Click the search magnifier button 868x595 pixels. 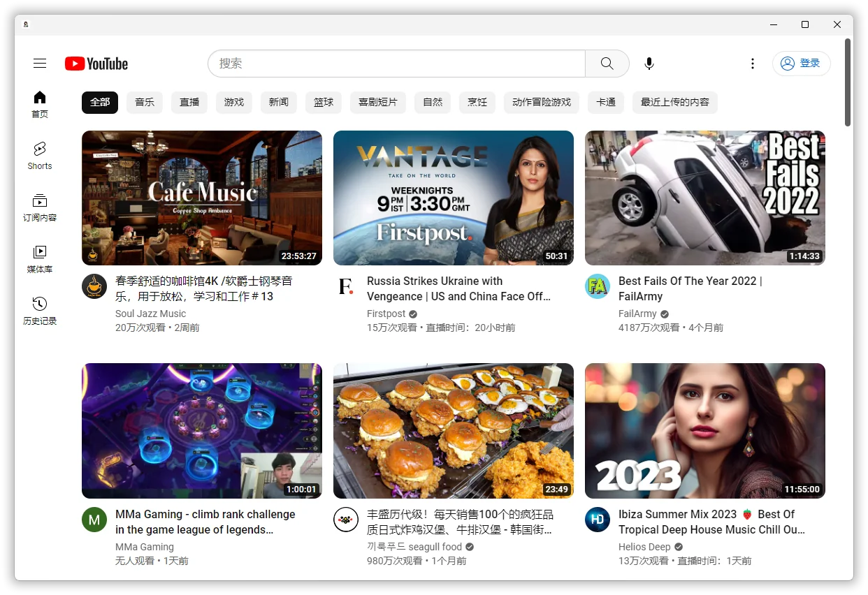pyautogui.click(x=607, y=64)
